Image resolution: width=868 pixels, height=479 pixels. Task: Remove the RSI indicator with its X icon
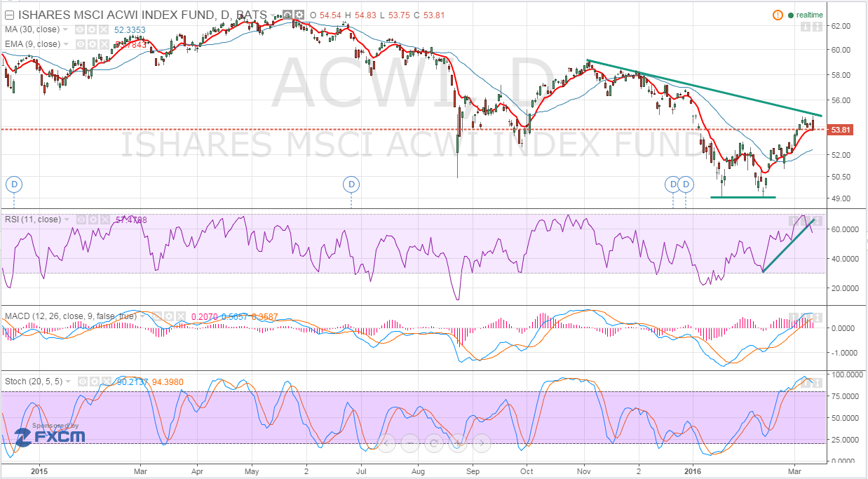105,220
